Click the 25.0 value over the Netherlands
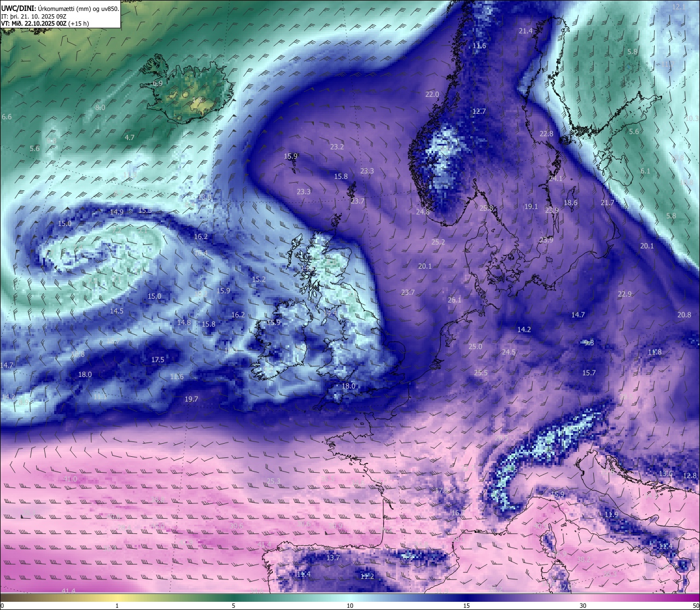This screenshot has width=700, height=610. point(475,347)
